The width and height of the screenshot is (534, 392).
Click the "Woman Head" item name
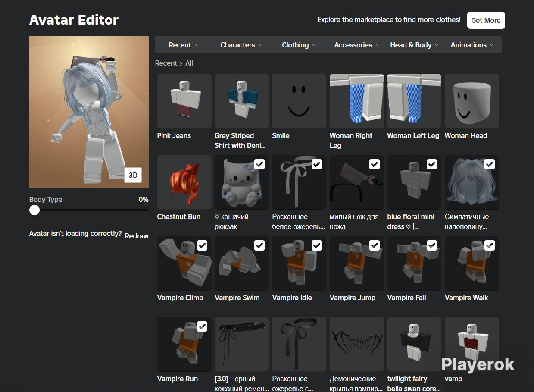coord(466,135)
